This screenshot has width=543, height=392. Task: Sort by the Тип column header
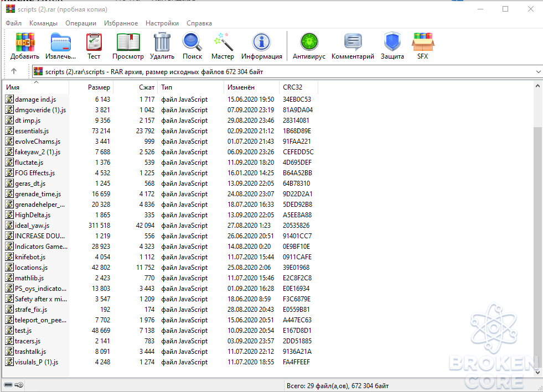191,87
